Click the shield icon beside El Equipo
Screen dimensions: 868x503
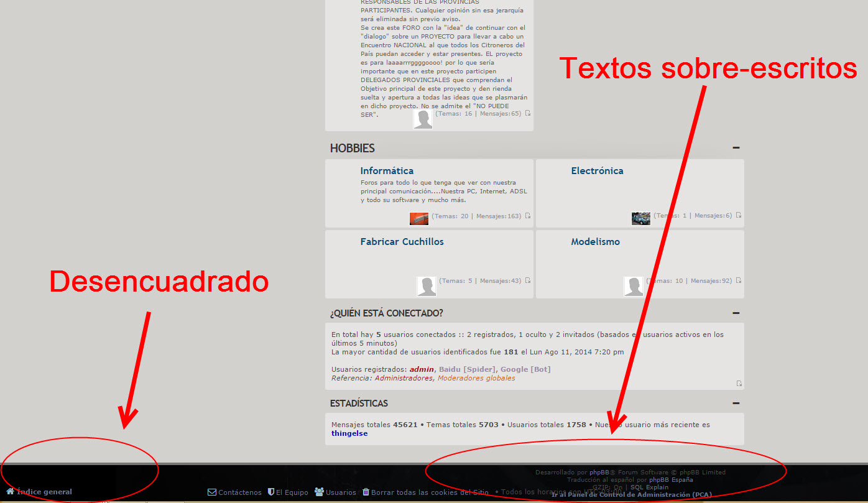point(271,492)
